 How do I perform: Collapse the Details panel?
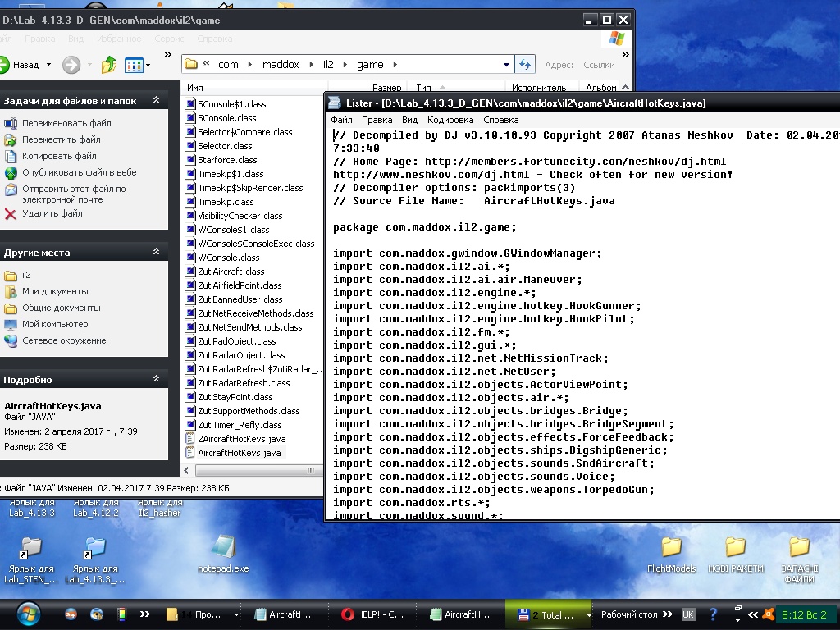[x=156, y=380]
